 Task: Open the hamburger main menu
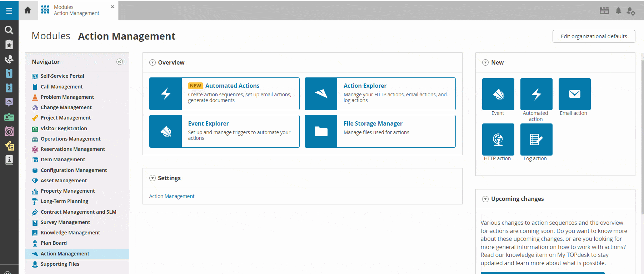(x=9, y=10)
